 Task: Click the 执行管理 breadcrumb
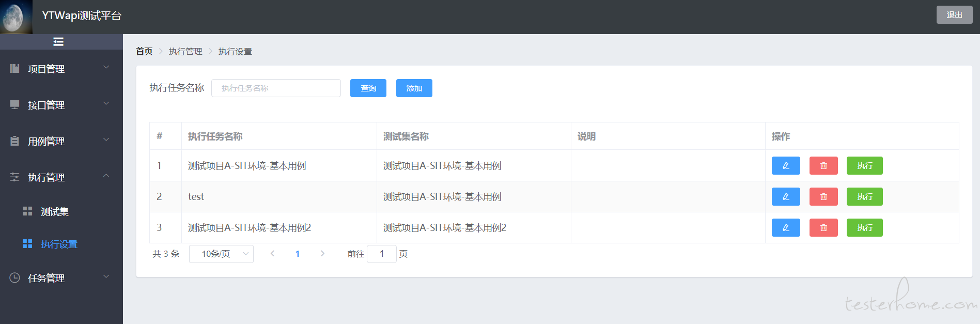pyautogui.click(x=185, y=51)
